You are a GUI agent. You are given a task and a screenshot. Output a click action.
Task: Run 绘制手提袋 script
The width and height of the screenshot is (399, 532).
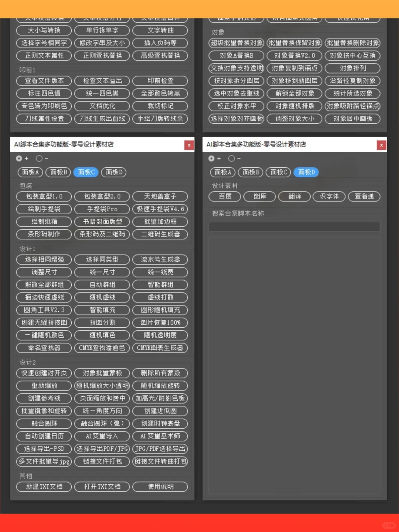[x=44, y=209]
